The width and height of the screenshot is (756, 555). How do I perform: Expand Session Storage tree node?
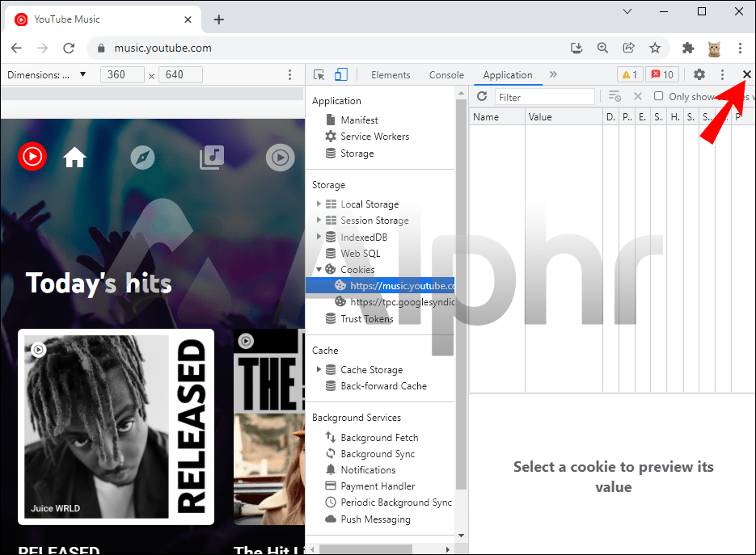319,220
